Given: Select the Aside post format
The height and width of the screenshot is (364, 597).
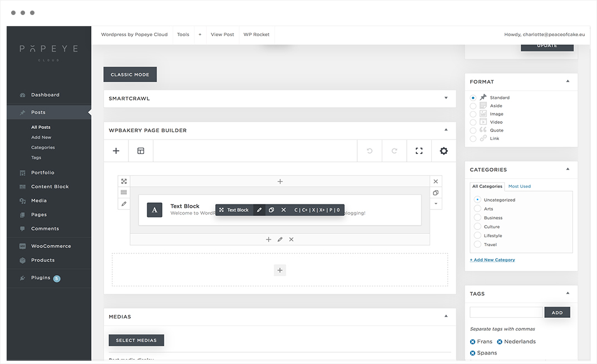Looking at the screenshot, I should 473,106.
